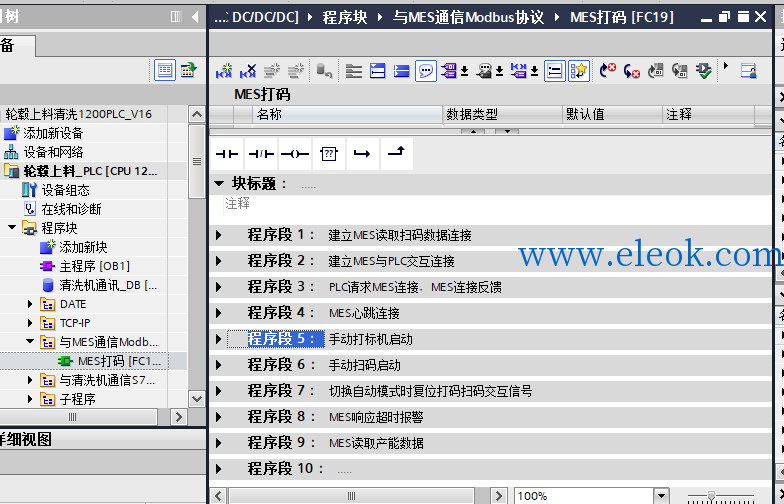Click project tree grid arrow icon
This screenshot has width=784, height=504.
(189, 70)
